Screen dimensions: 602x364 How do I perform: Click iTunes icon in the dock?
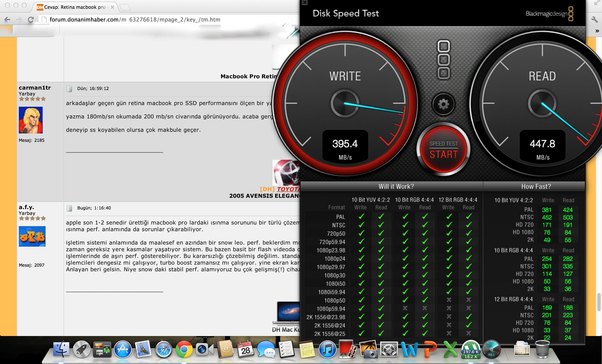325,352
